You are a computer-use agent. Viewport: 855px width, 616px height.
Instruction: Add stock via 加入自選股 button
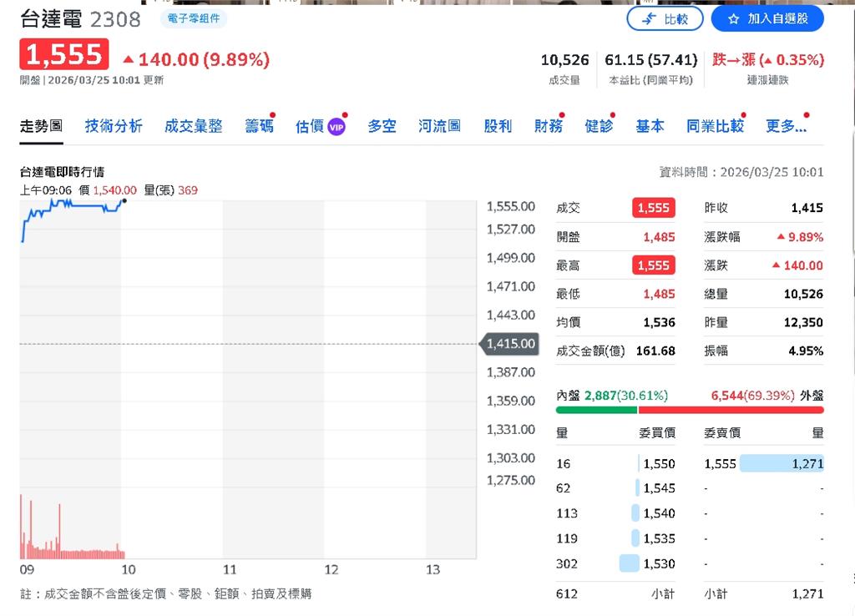coord(766,18)
